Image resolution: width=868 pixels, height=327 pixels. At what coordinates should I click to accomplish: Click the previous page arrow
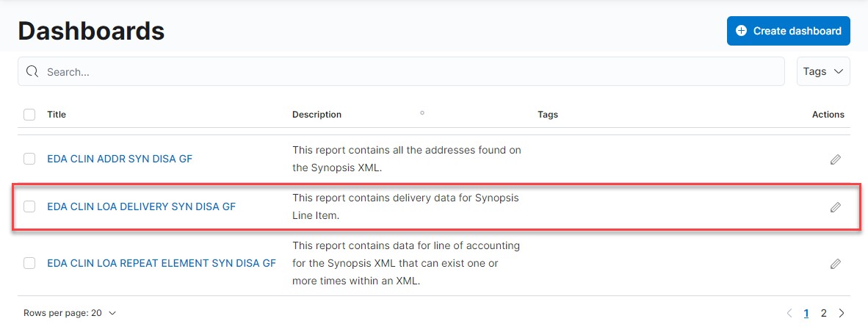click(789, 313)
